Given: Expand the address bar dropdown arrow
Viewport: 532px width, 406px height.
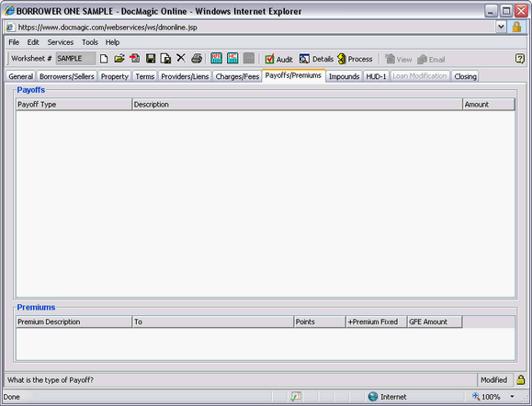Looking at the screenshot, I should point(501,27).
